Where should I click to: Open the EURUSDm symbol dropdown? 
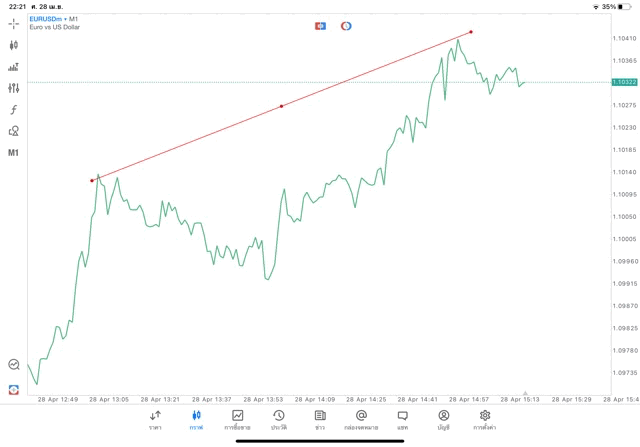coord(45,19)
